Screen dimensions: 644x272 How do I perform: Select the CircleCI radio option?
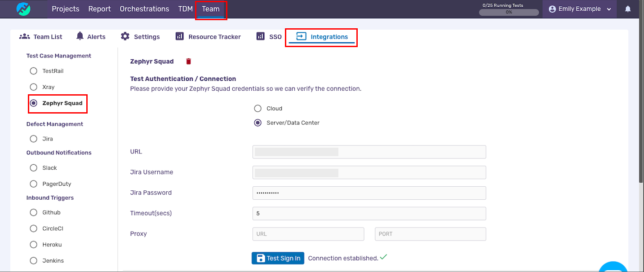tap(33, 229)
